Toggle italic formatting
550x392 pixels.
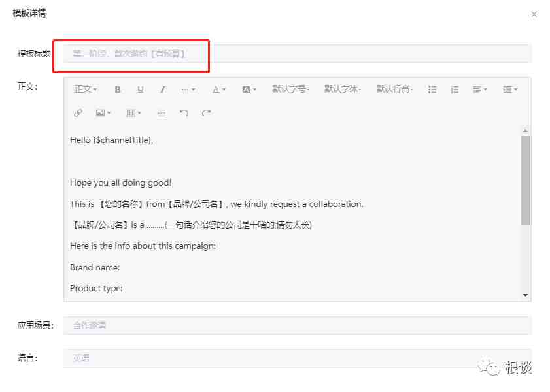(x=162, y=90)
